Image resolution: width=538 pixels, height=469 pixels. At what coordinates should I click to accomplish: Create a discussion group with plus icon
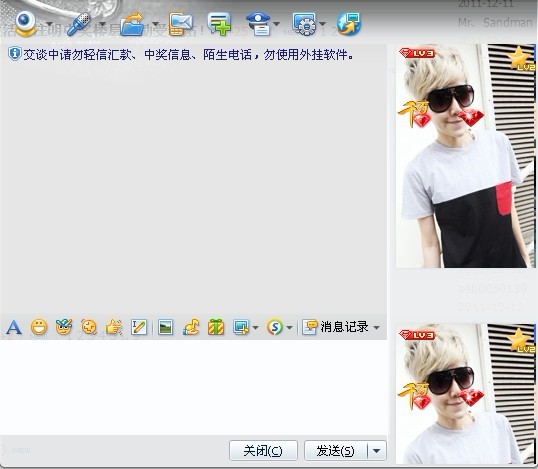tap(219, 24)
